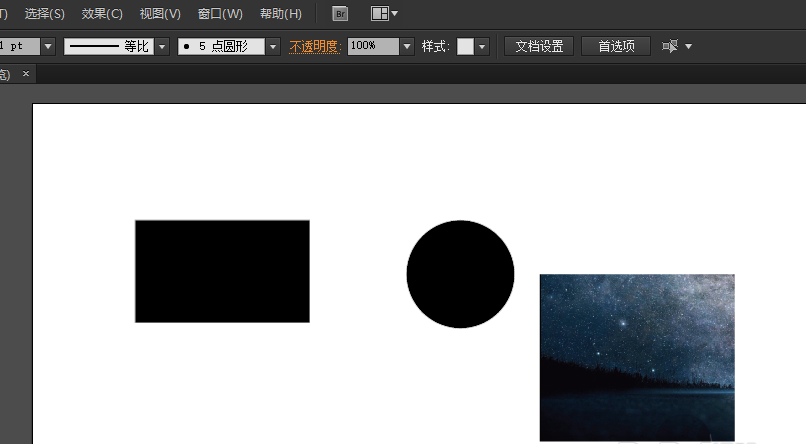Expand the opacity dropdown arrow

click(x=407, y=46)
